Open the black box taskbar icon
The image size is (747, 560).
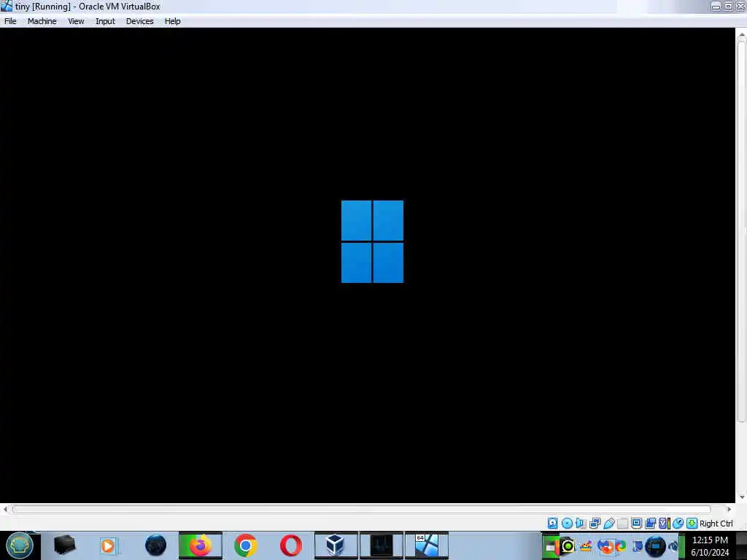[x=64, y=545]
